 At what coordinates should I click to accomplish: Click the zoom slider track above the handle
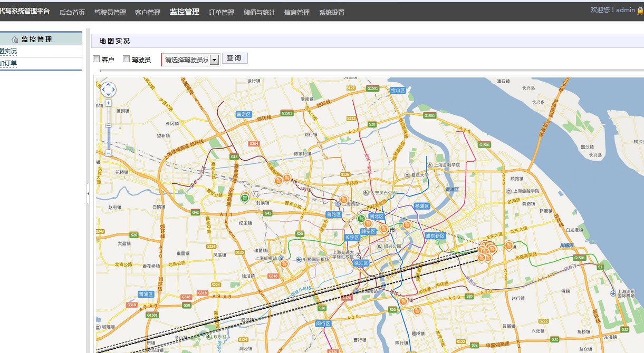108,115
